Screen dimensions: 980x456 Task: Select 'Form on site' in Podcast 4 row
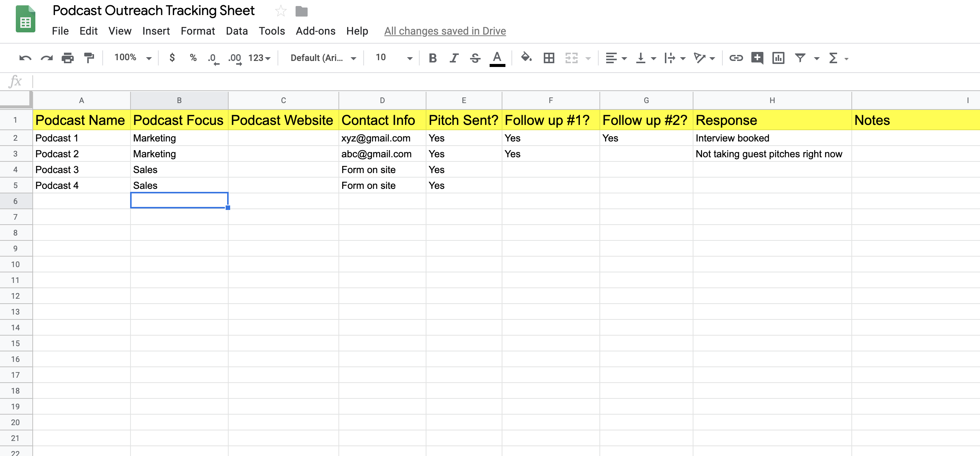click(x=382, y=185)
